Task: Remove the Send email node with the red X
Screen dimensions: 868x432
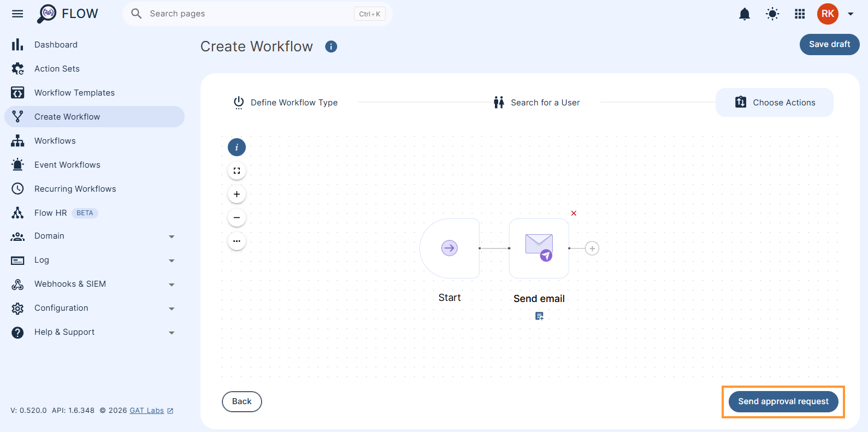Action: (x=574, y=213)
